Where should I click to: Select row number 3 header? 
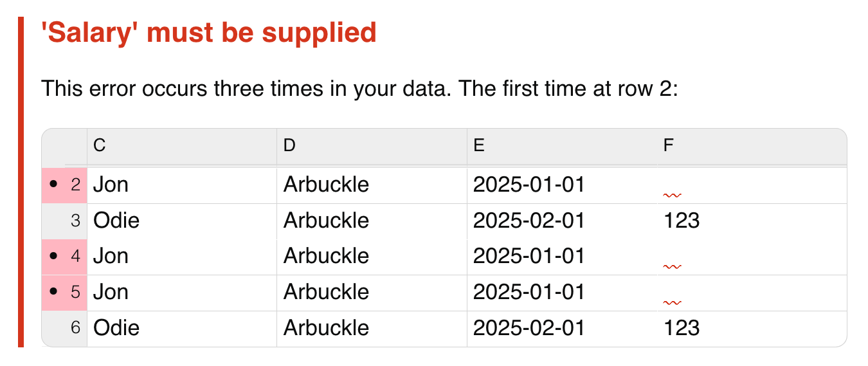(x=64, y=221)
